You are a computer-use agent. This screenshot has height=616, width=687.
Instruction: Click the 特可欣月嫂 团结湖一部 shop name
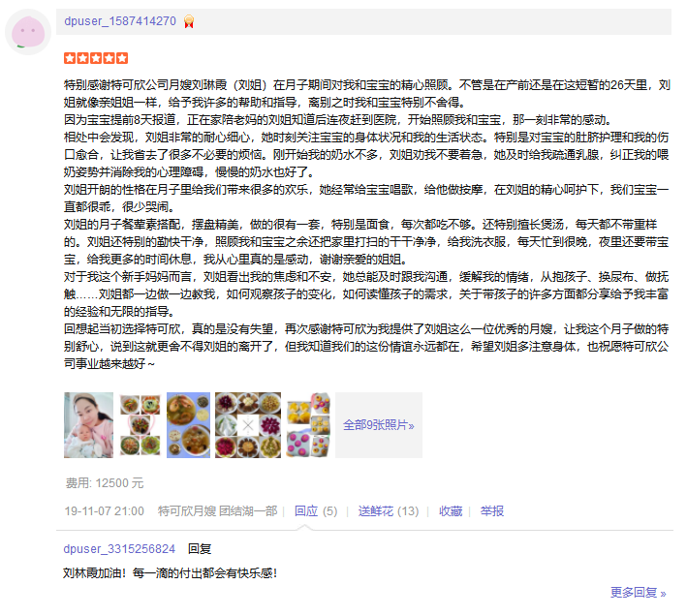[x=217, y=511]
